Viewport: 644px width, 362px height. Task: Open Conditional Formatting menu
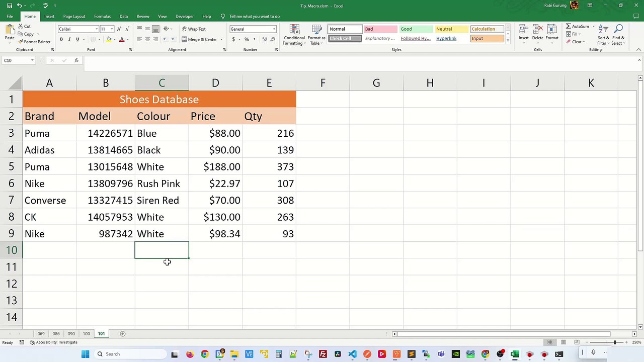(x=294, y=35)
